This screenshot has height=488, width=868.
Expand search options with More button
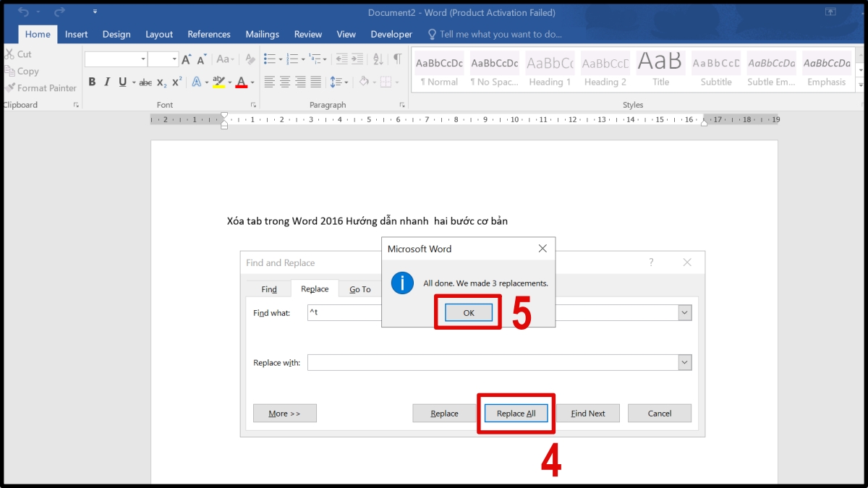tap(284, 413)
